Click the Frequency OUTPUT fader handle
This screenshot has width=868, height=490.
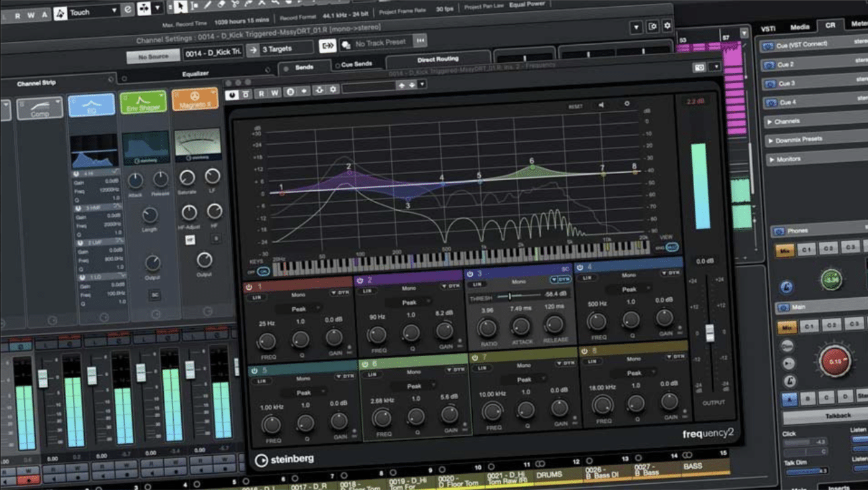710,332
